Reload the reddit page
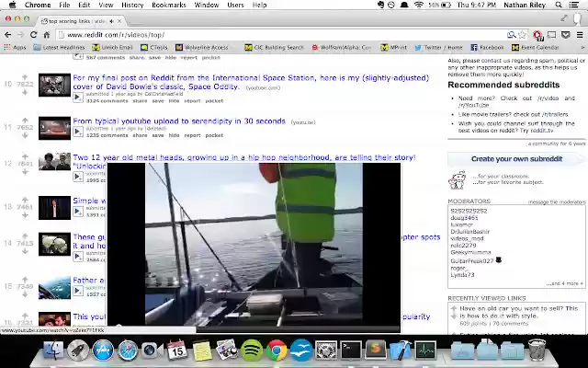This screenshot has height=368, width=588. [x=33, y=35]
